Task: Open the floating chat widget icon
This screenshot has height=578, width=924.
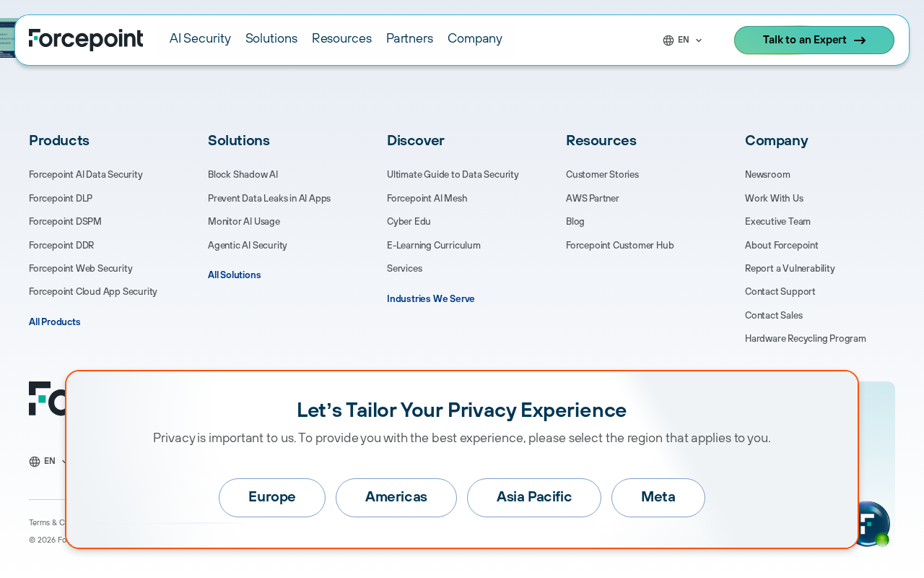Action: click(871, 524)
